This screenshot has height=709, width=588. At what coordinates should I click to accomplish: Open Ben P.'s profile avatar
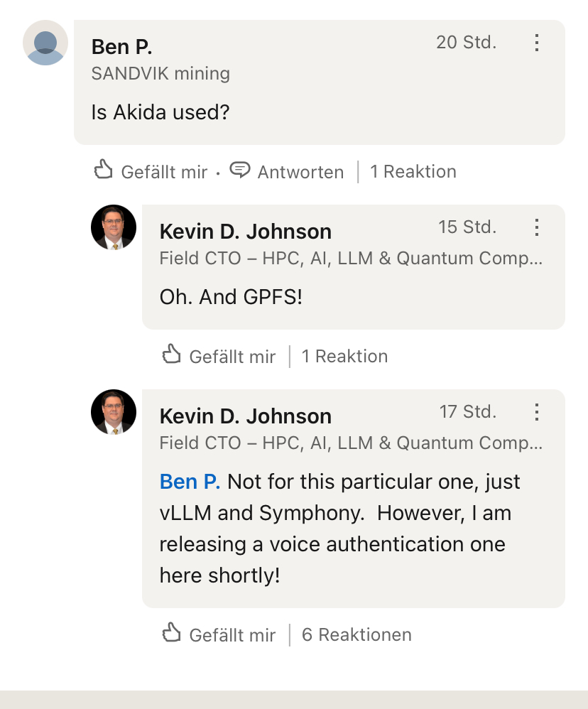pos(45,43)
